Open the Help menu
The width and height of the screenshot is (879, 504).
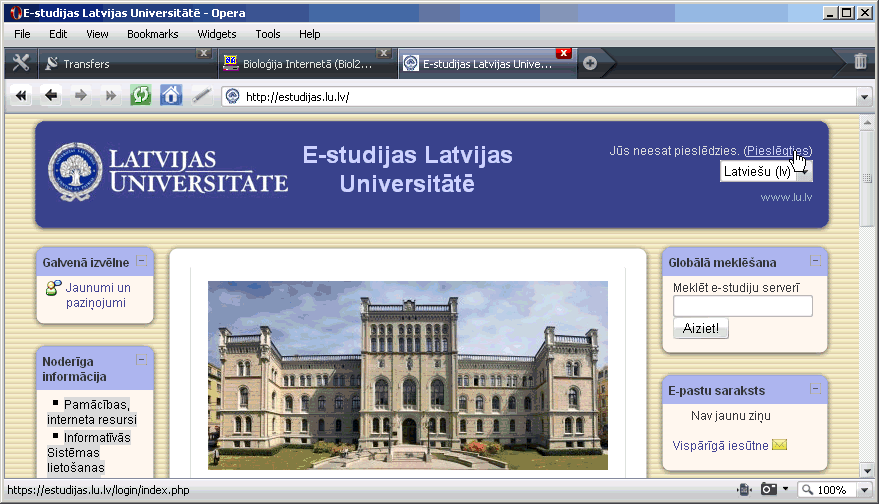(309, 34)
